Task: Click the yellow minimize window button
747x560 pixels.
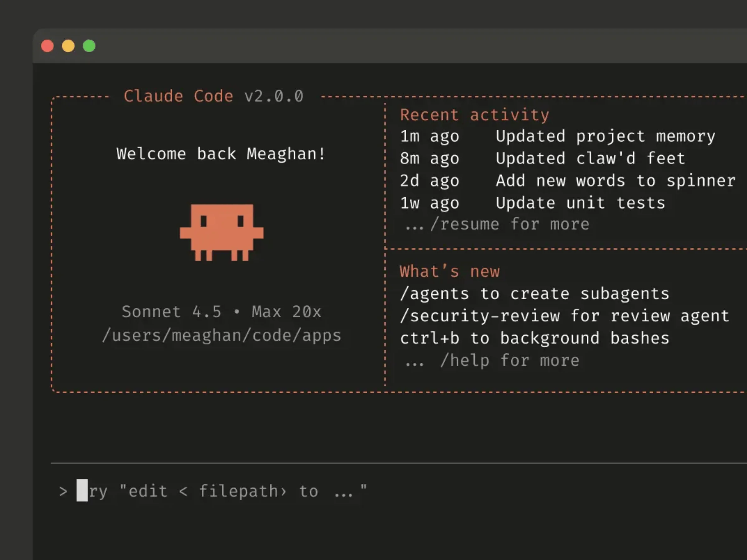Action: [x=68, y=46]
